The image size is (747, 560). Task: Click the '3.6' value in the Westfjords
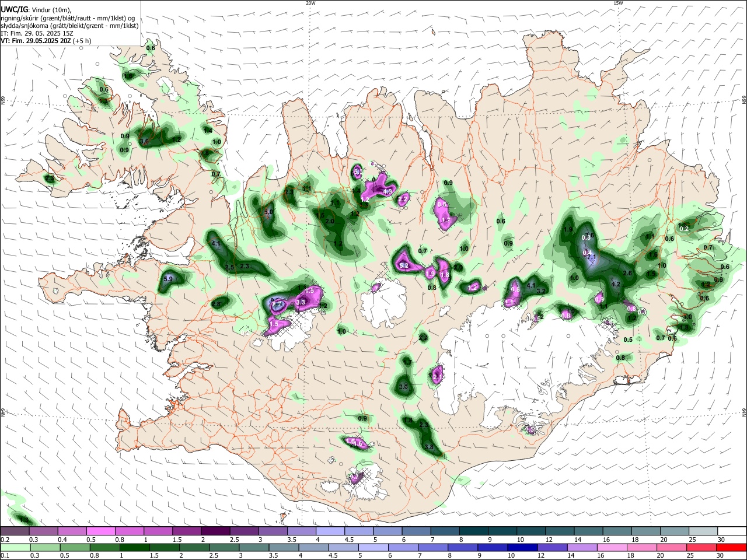pyautogui.click(x=145, y=142)
